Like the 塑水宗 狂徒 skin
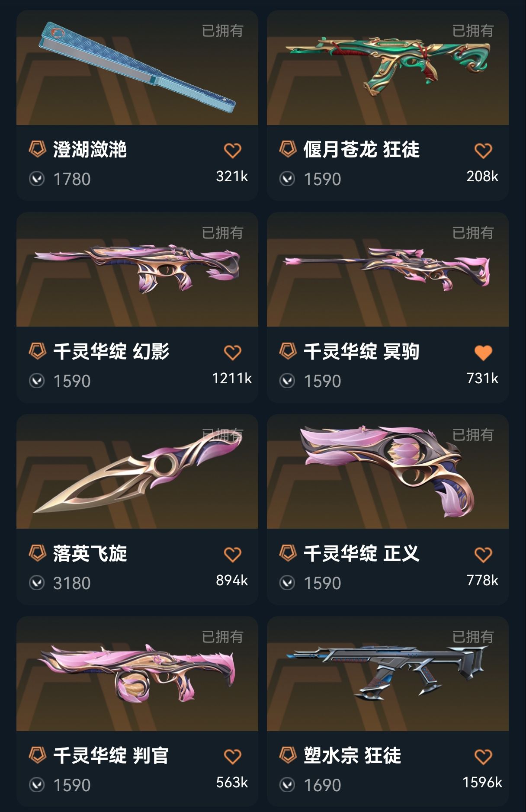Screen dimensions: 526x812 click(x=483, y=757)
